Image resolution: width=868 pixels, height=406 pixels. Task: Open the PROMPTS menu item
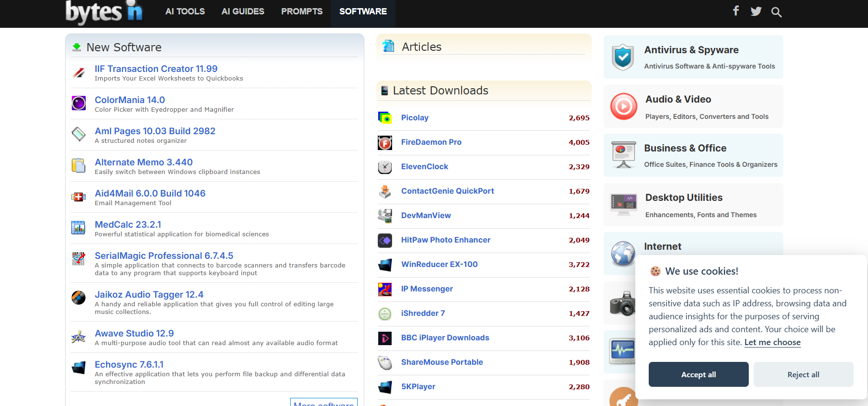tap(302, 12)
